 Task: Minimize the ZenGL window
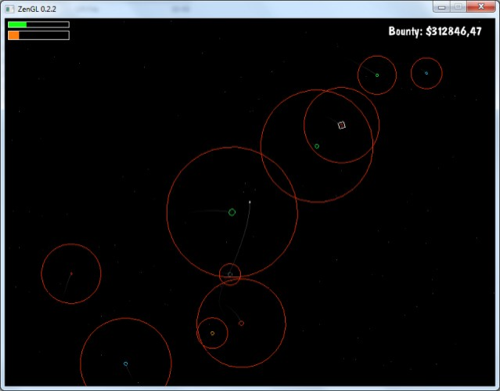pyautogui.click(x=442, y=7)
